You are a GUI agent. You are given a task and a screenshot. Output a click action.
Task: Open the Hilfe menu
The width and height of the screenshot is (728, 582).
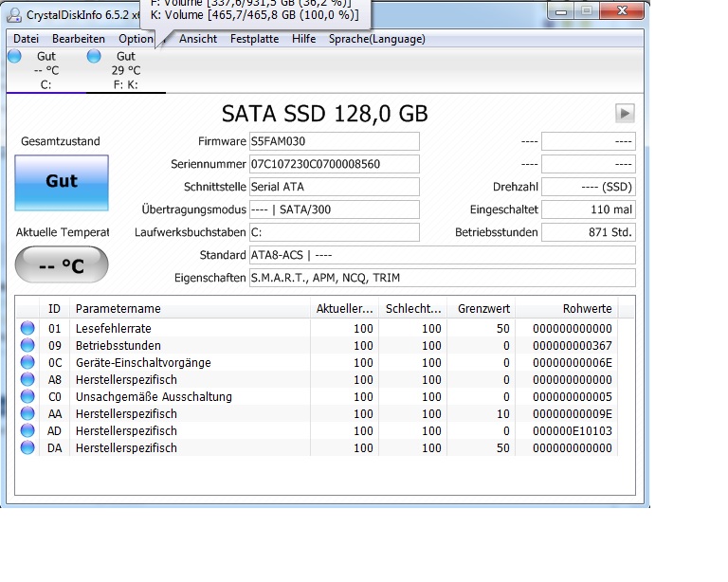(303, 39)
